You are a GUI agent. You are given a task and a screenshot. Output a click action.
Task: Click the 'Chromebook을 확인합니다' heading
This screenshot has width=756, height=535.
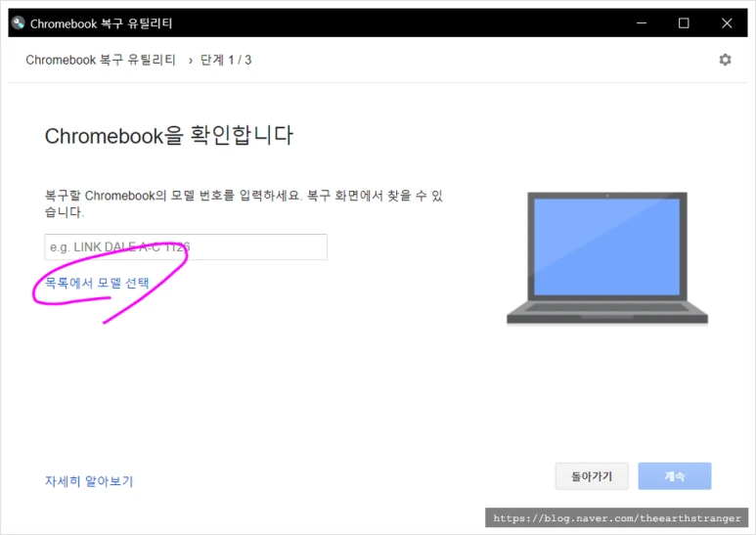pos(169,135)
